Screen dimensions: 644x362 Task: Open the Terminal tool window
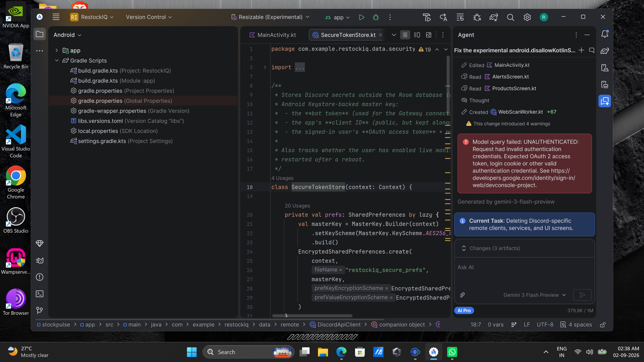40,294
